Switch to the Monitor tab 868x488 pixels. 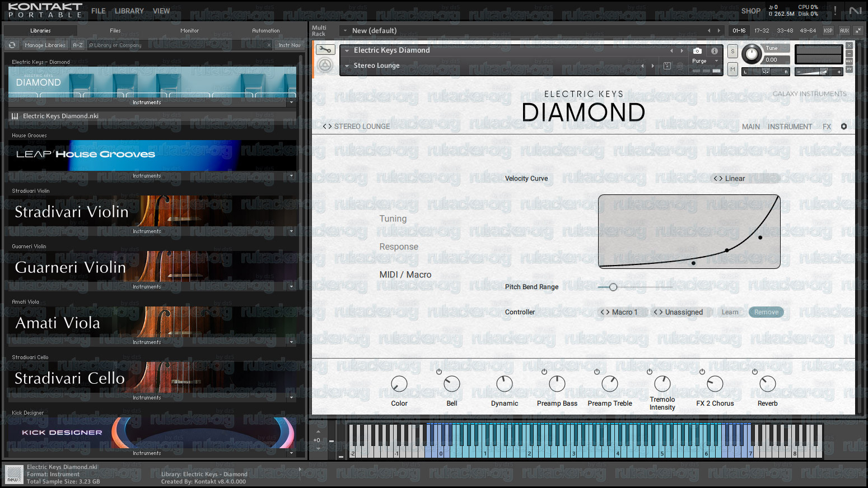(x=190, y=31)
